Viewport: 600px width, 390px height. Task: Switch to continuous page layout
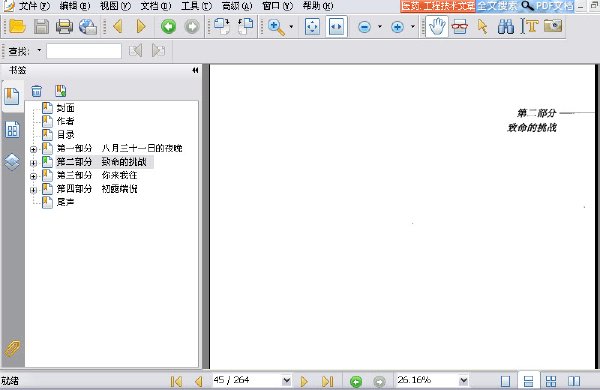tap(528, 381)
